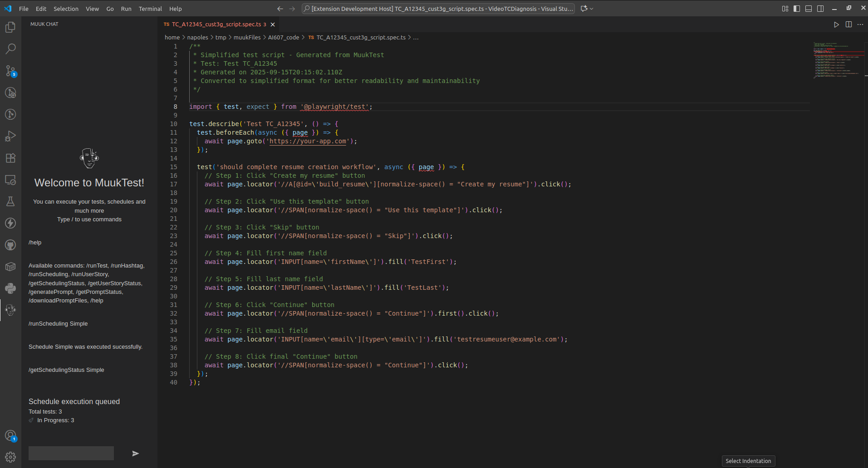
Task: Open the Remote Explorer view
Action: pos(10,180)
